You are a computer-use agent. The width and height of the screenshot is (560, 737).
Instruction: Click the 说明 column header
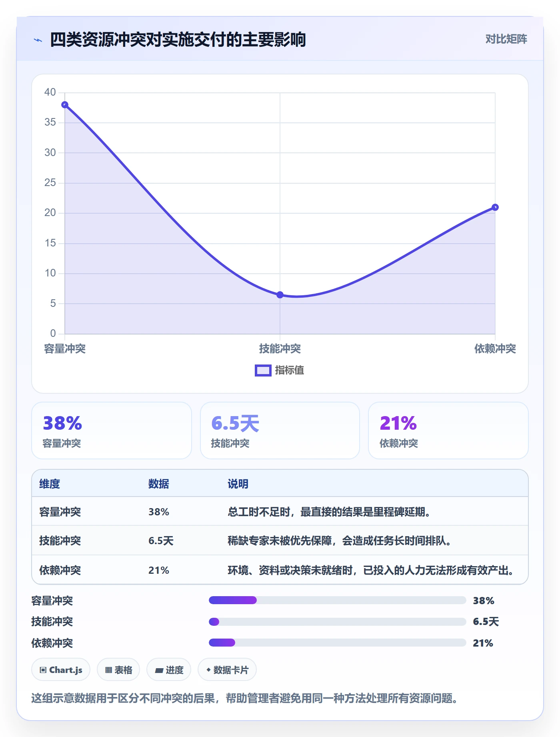pyautogui.click(x=238, y=484)
